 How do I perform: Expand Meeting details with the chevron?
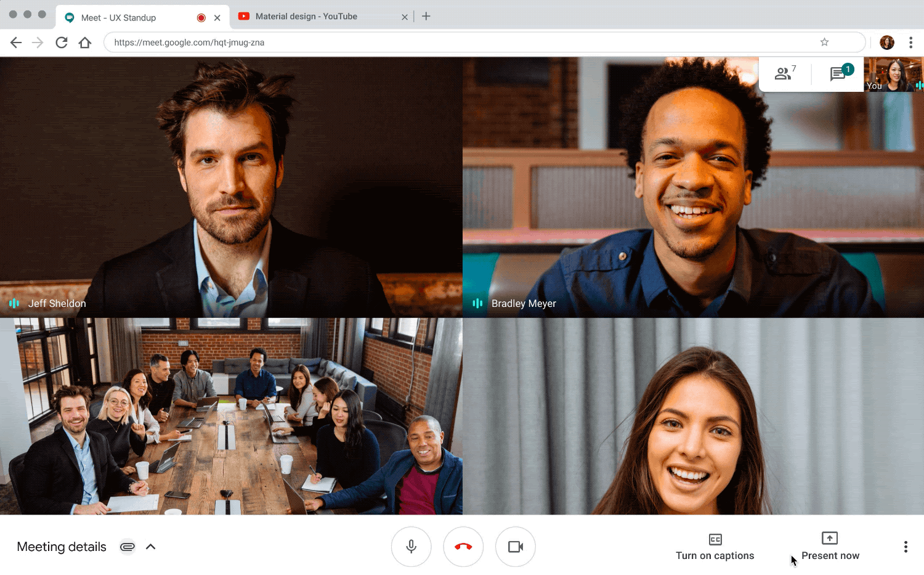151,547
